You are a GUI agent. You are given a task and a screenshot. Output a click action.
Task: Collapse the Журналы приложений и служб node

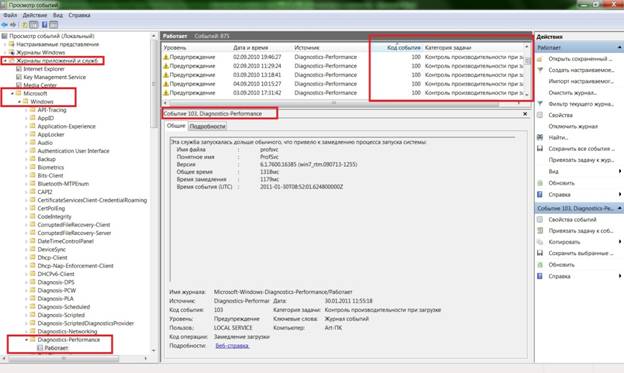point(5,61)
